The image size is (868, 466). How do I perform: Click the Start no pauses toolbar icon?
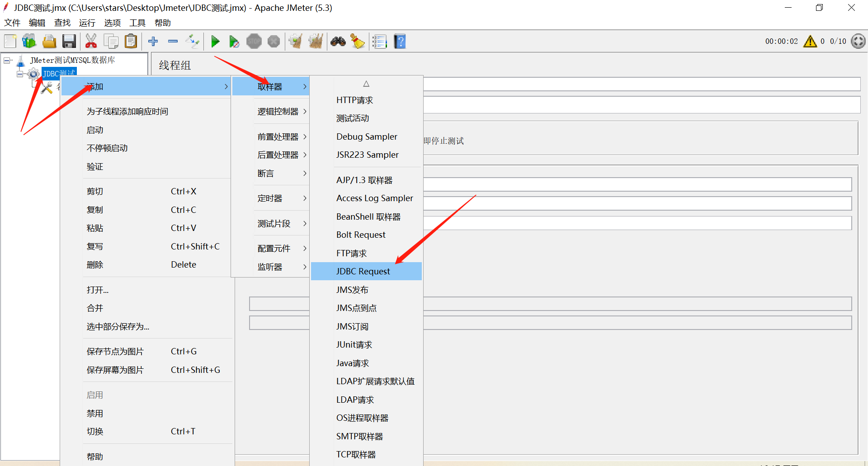coord(234,41)
